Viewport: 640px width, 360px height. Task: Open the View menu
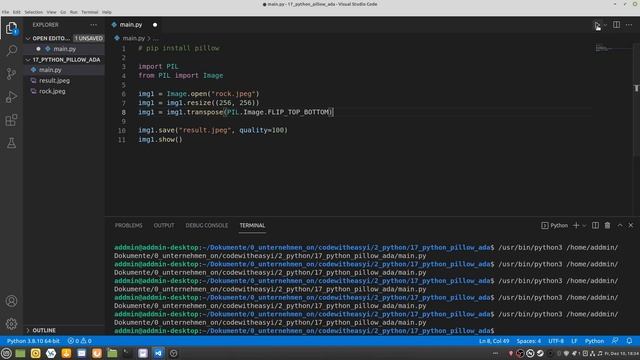(x=51, y=12)
